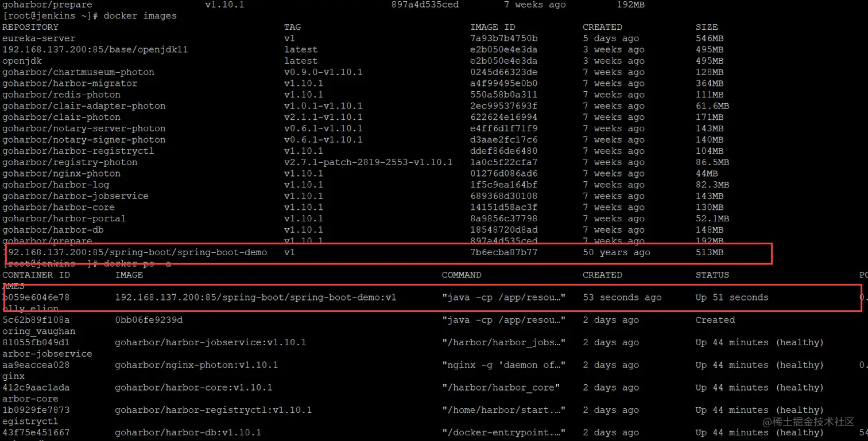Select the '/harbor/harbor_core' command
Image resolution: width=868 pixels, height=441 pixels.
pos(501,388)
